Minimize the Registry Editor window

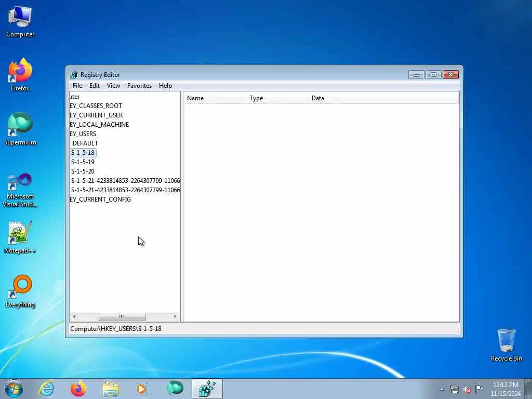416,75
